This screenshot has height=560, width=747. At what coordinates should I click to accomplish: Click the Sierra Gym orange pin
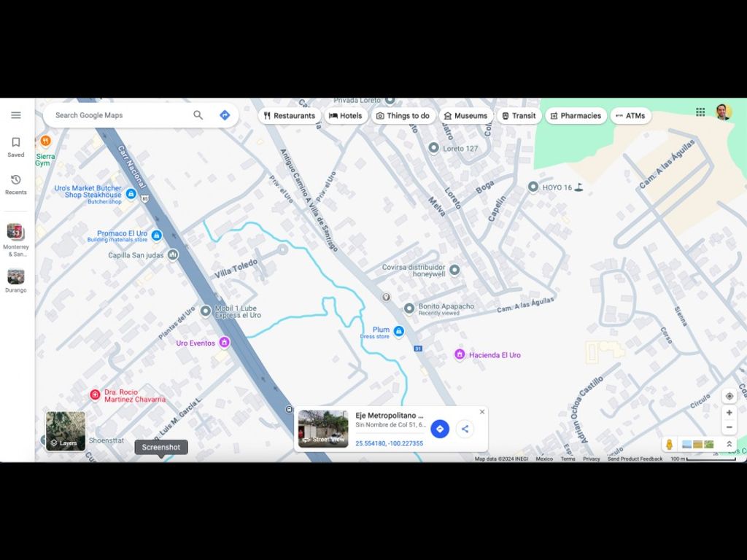pyautogui.click(x=45, y=141)
